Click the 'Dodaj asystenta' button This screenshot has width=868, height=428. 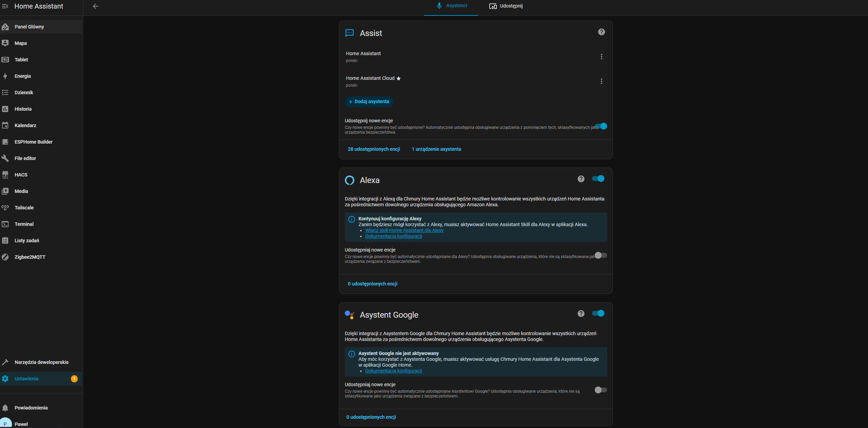369,102
